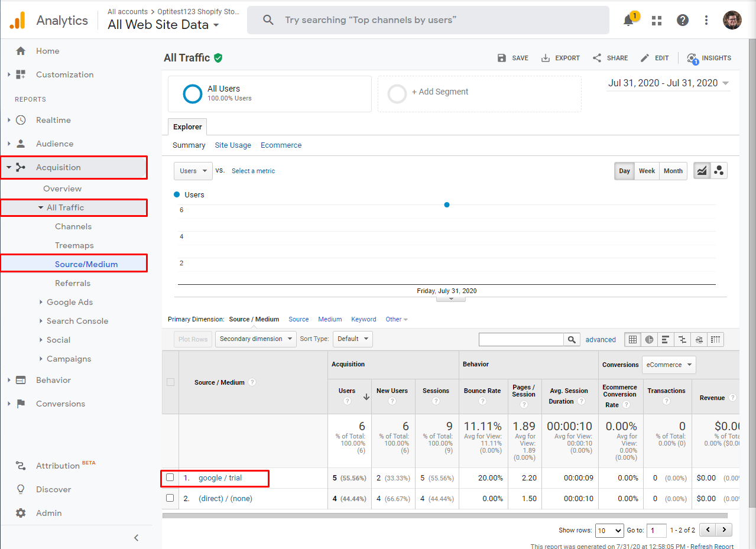
Task: Select the Comparison view icon
Action: (x=683, y=339)
